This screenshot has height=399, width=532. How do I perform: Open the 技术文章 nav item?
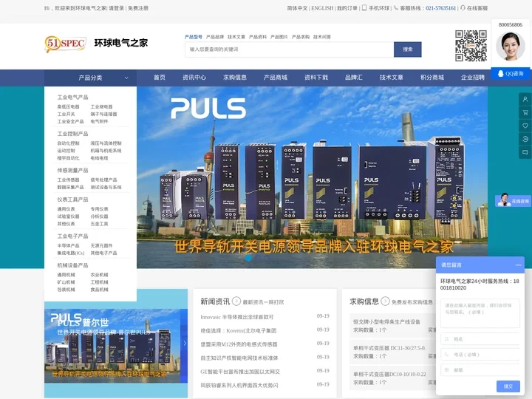(x=392, y=78)
